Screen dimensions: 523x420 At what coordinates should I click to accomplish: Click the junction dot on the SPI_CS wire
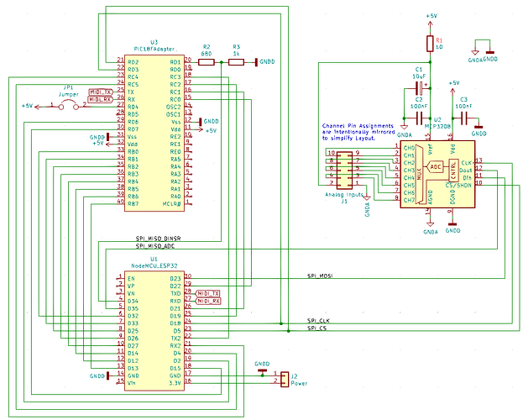[x=289, y=331]
